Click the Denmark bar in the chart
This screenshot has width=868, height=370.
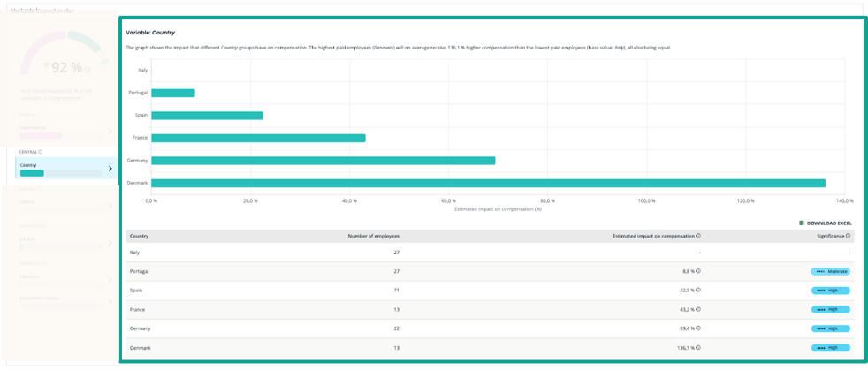486,183
